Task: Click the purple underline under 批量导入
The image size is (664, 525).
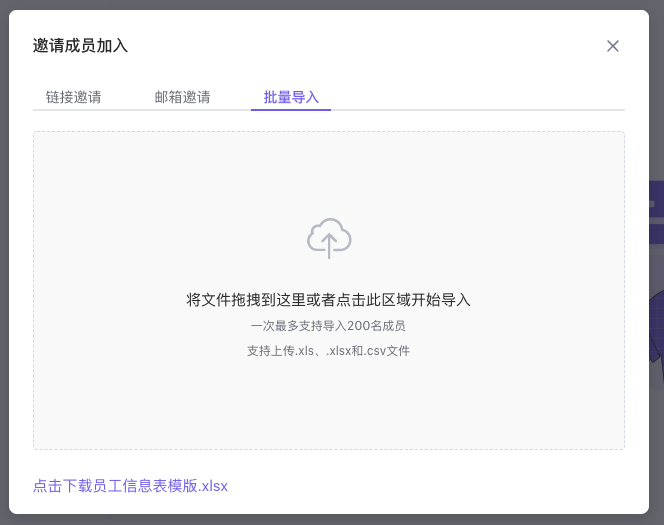Action: click(x=291, y=109)
